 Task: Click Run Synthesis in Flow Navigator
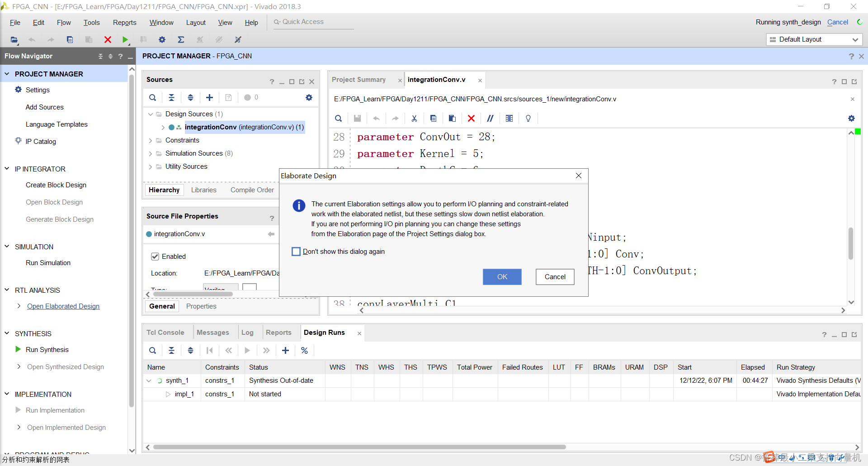[x=47, y=350]
